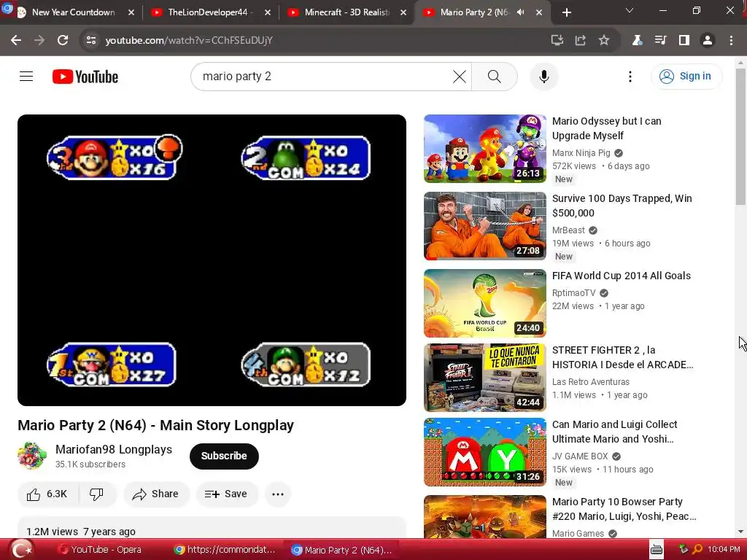
Task: Open Las Retro Aventuras channel
Action: coord(591,382)
